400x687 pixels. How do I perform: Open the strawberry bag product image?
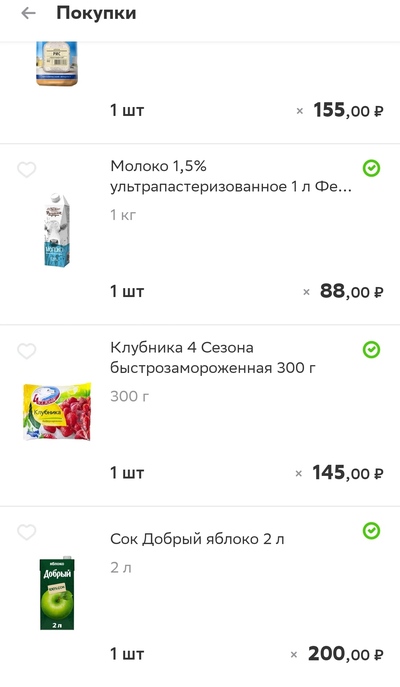pyautogui.click(x=57, y=411)
